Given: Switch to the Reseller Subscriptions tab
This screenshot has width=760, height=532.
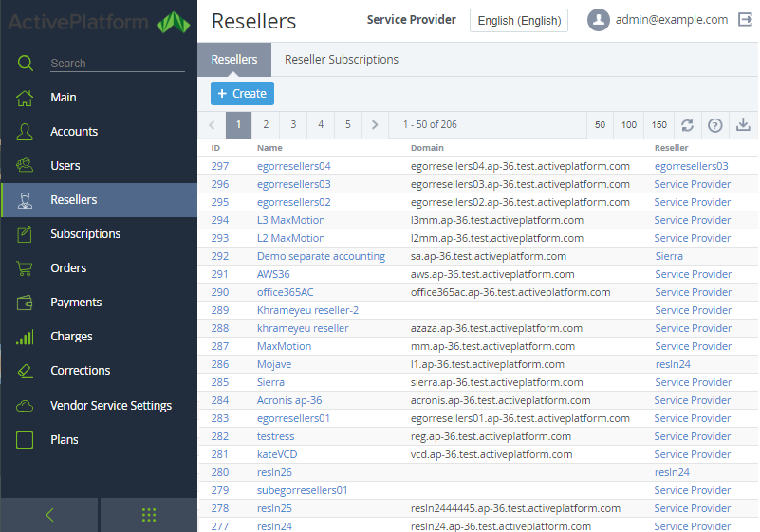Looking at the screenshot, I should pos(342,60).
